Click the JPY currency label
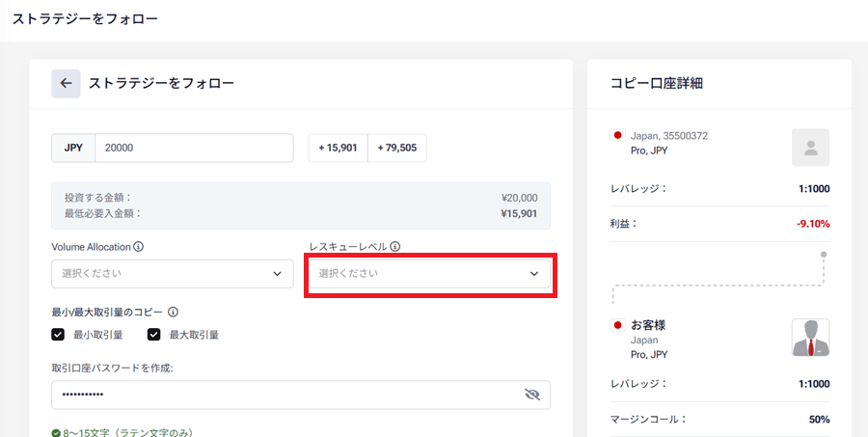This screenshot has height=437, width=868. [73, 148]
